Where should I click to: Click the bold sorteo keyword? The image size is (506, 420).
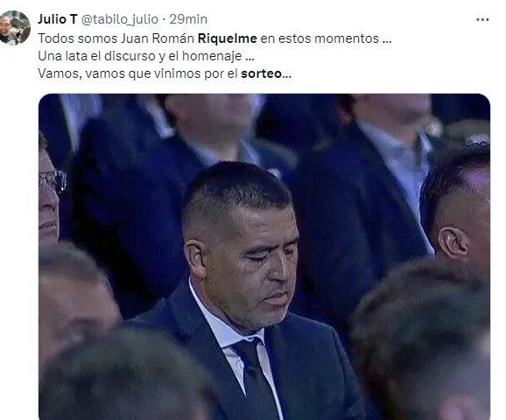(261, 73)
